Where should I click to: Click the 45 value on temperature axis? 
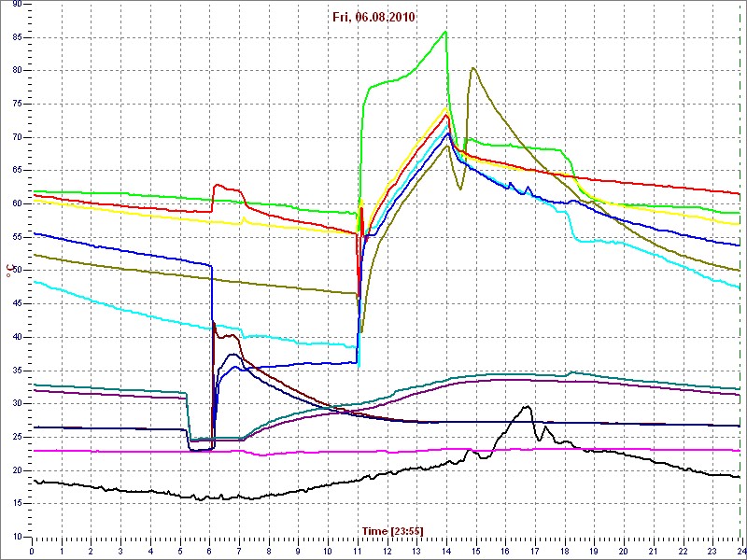pos(17,304)
